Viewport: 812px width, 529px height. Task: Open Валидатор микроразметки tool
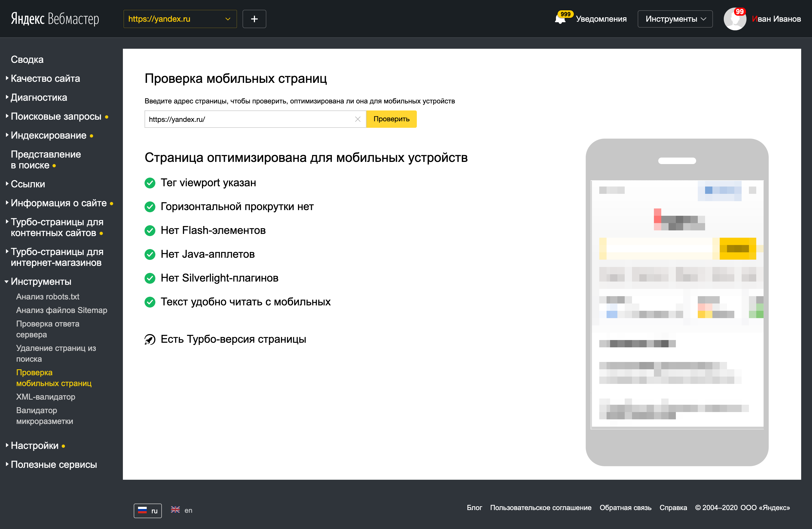pyautogui.click(x=45, y=416)
